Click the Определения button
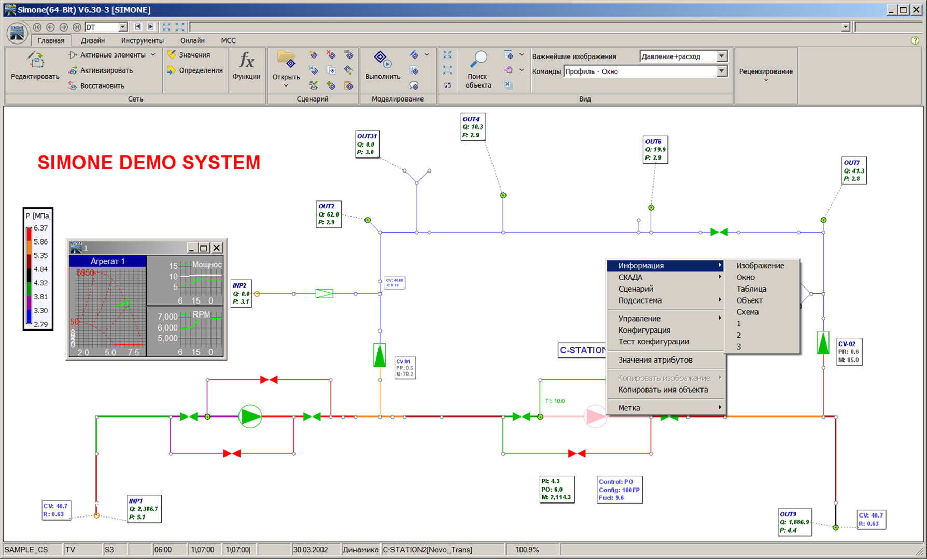This screenshot has height=560, width=927. (195, 70)
